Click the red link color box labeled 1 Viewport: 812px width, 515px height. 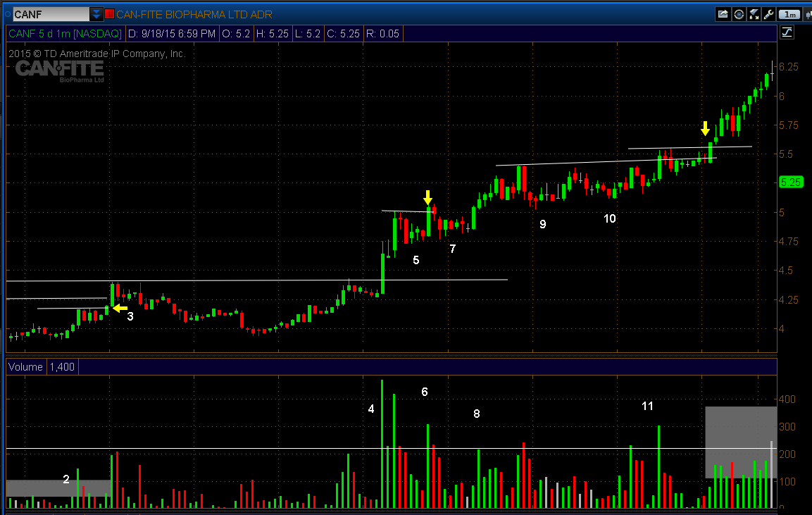[x=109, y=15]
